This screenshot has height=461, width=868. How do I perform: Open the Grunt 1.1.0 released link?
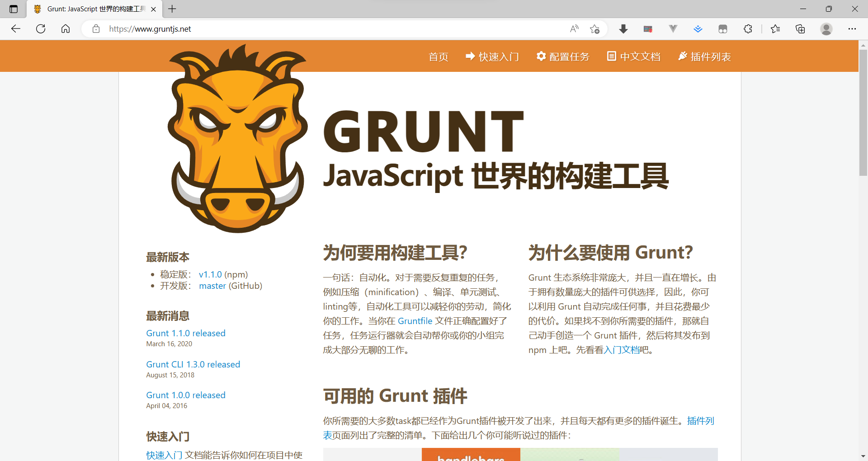pos(185,333)
